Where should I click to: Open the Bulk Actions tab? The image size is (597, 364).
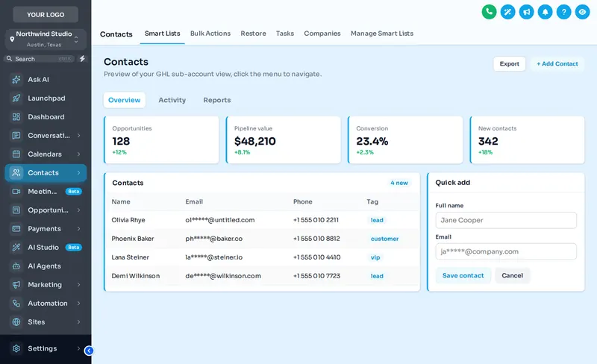pos(210,34)
